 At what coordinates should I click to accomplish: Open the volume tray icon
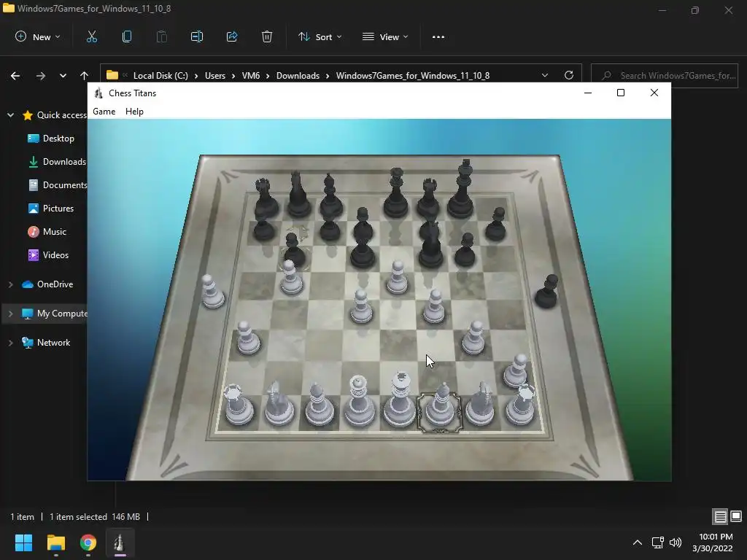[676, 542]
